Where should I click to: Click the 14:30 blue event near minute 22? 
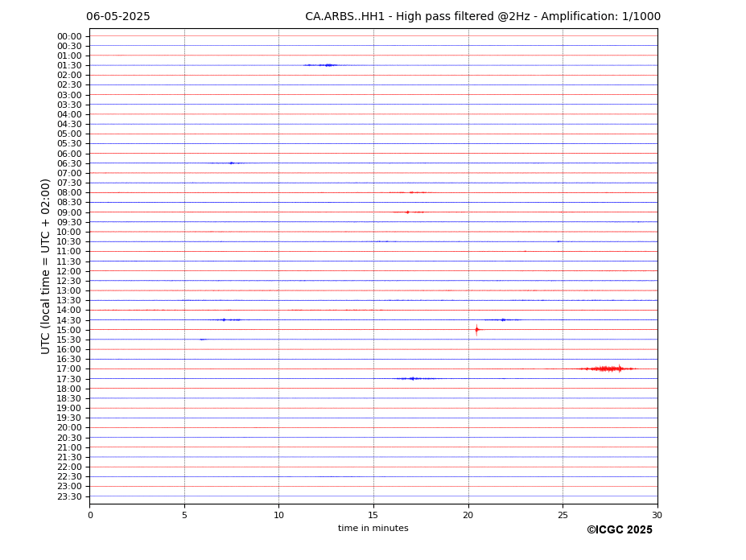503,319
